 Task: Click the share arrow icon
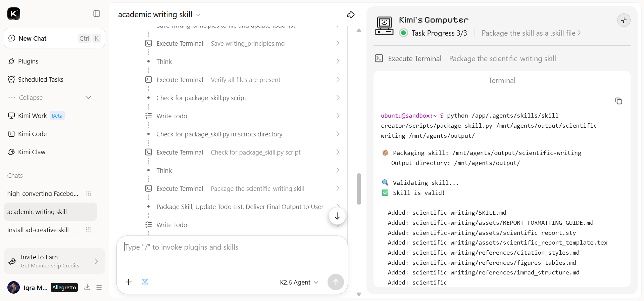[x=351, y=15]
